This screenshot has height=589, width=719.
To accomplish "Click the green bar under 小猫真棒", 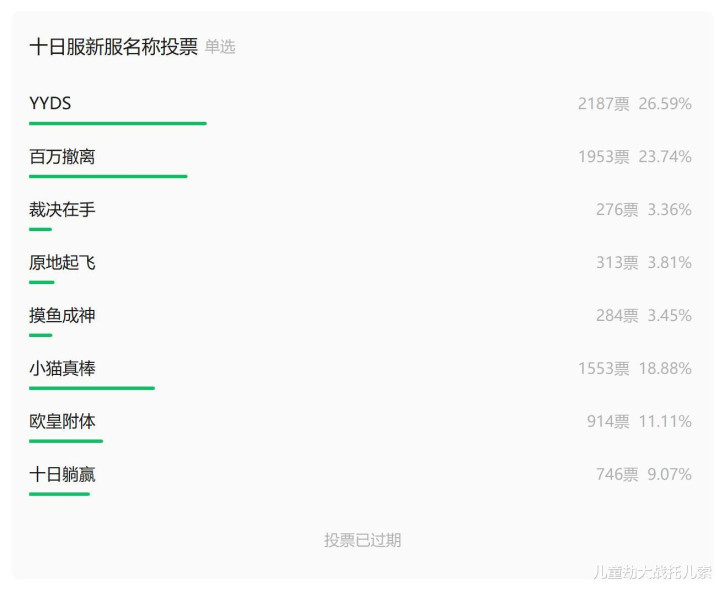I will [x=91, y=387].
